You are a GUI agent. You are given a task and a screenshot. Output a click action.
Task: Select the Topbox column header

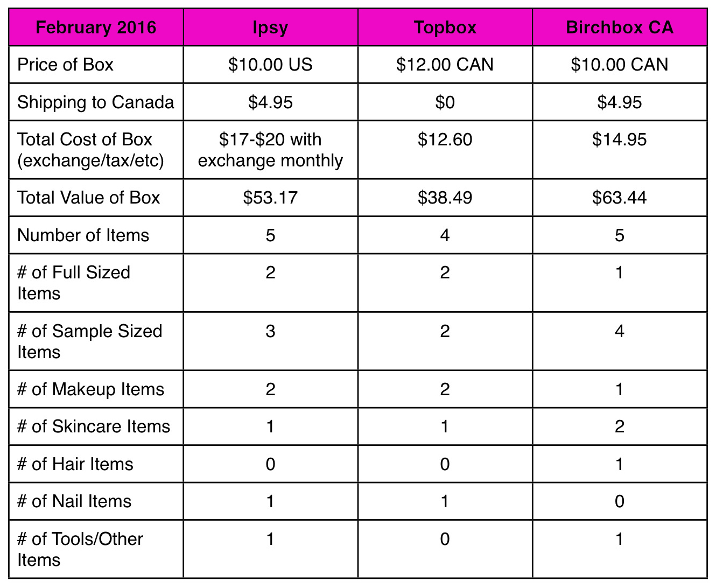[445, 27]
